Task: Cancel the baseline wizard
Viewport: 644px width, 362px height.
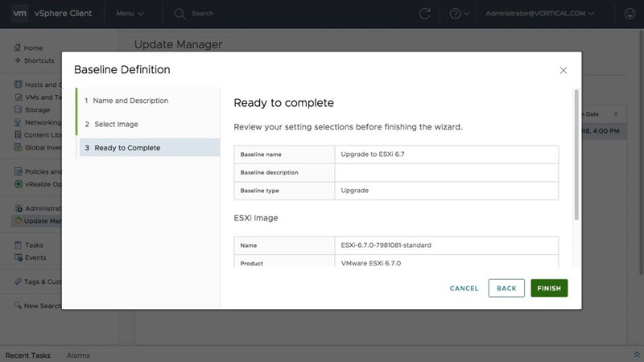Action: tap(464, 288)
